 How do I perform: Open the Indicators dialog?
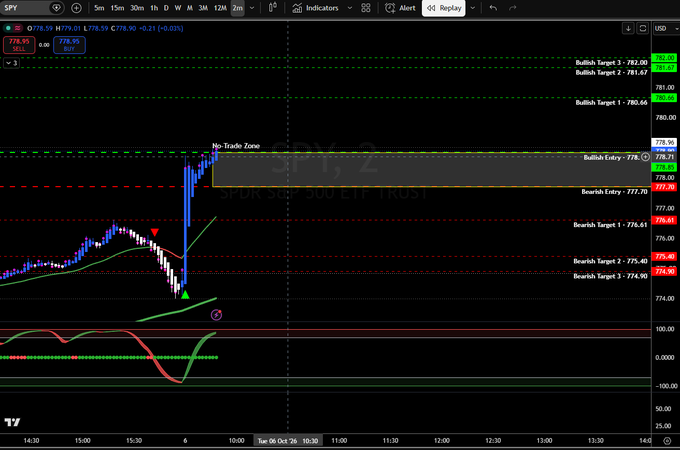pyautogui.click(x=315, y=8)
